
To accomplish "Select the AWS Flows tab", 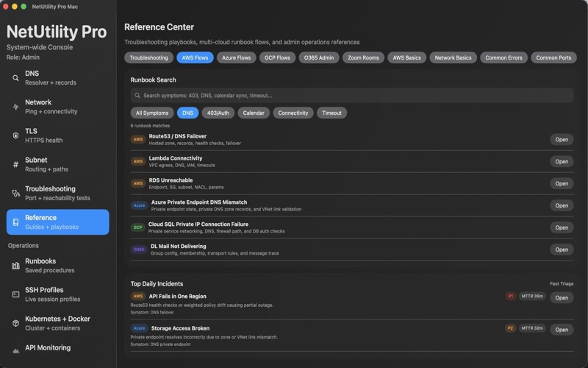I will 195,57.
